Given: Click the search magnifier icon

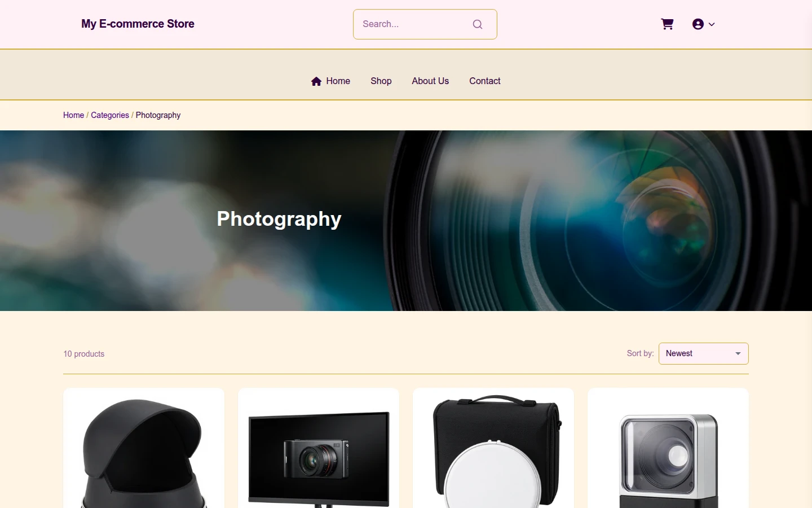Looking at the screenshot, I should point(478,24).
